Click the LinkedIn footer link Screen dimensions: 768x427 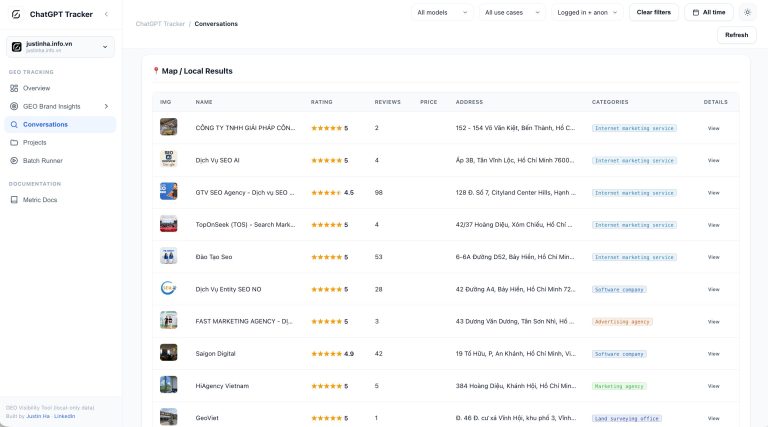(65, 416)
